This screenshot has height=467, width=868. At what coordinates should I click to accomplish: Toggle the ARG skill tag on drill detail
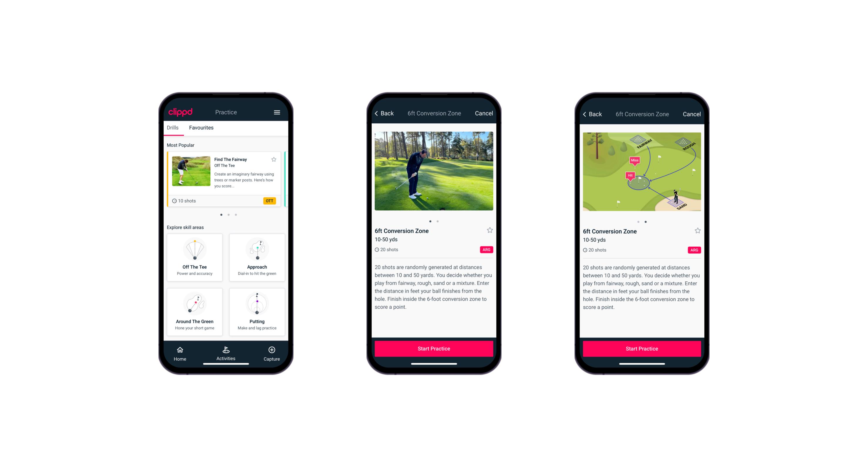[485, 250]
